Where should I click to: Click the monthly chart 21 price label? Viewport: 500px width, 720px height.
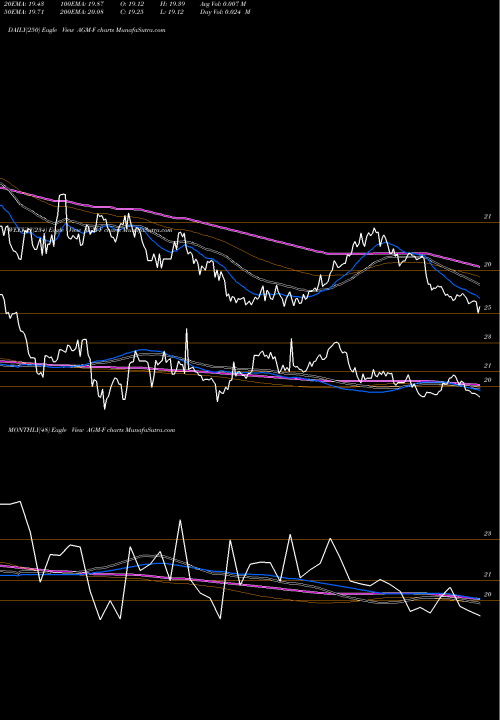coord(488,574)
